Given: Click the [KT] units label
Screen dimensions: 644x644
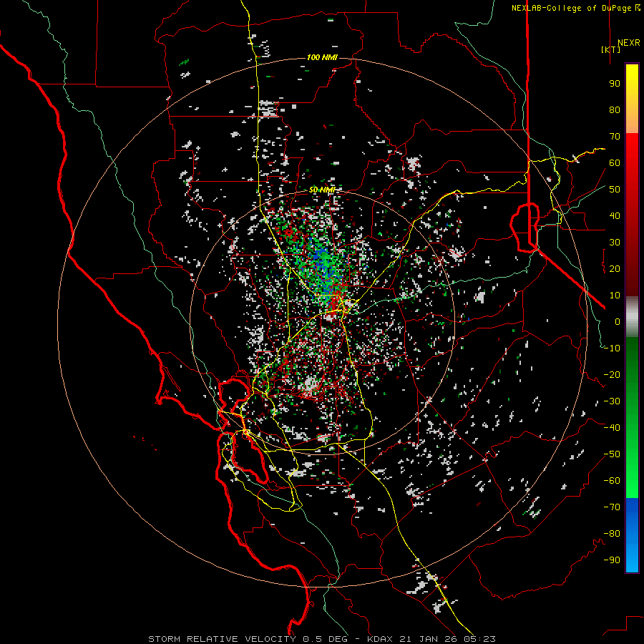Looking at the screenshot, I should pyautogui.click(x=610, y=49).
